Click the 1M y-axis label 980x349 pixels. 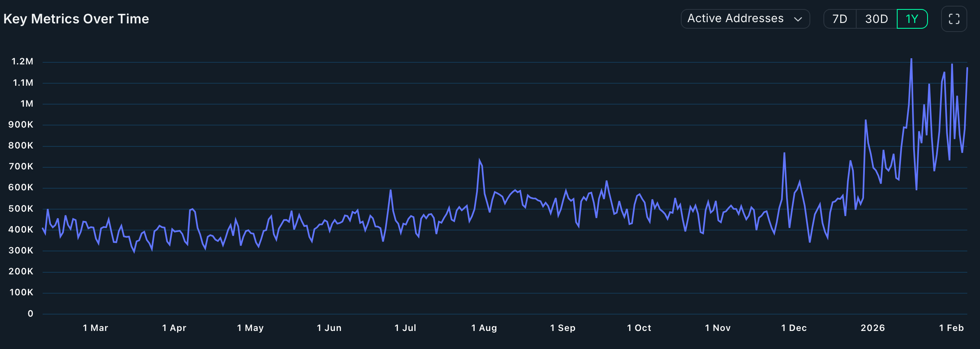pyautogui.click(x=27, y=104)
